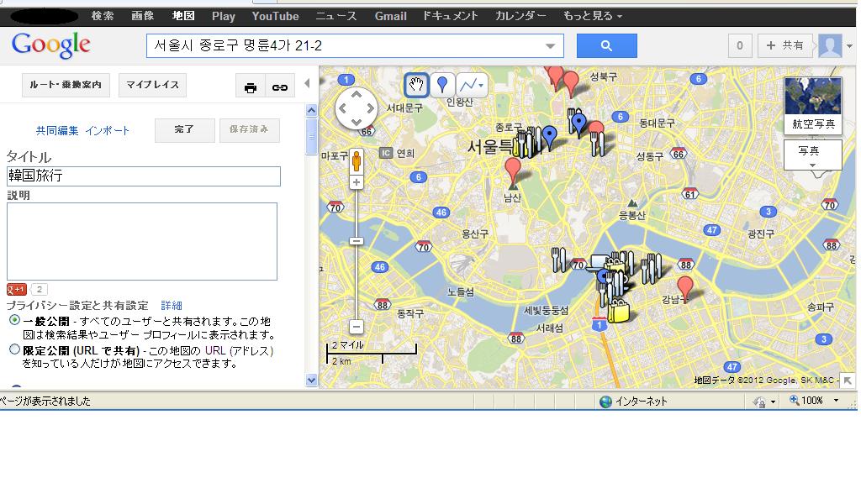Click the notifications count 0 box
Viewport: 861px width, 504px height.
(x=740, y=45)
